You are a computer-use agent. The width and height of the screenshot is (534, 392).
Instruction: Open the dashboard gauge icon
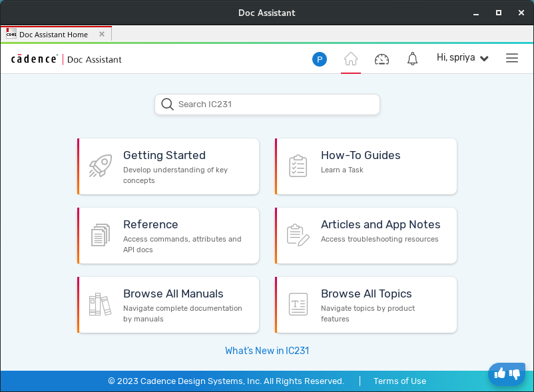tap(382, 59)
